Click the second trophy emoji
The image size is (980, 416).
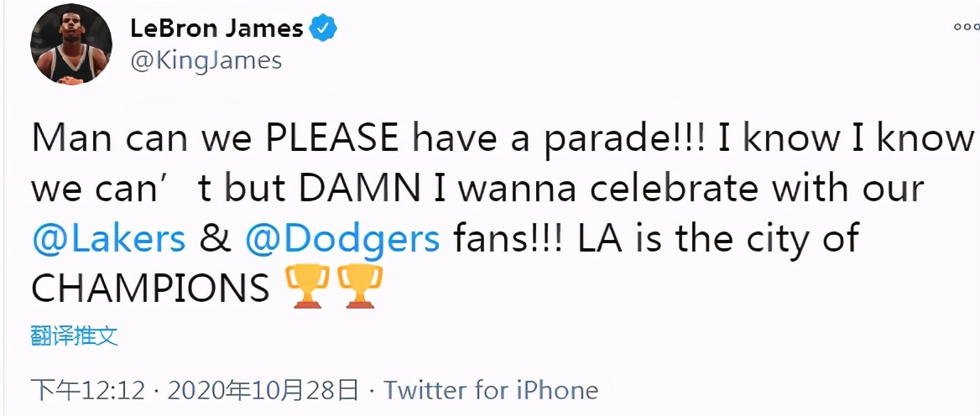360,286
